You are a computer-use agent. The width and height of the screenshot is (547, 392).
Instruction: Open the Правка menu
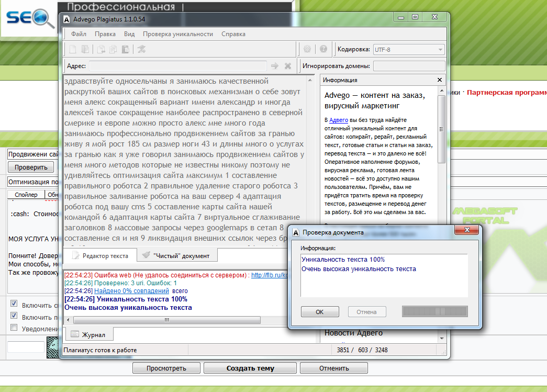[105, 34]
